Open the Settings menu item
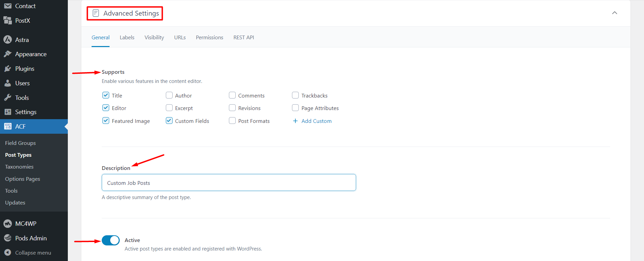 point(34,112)
